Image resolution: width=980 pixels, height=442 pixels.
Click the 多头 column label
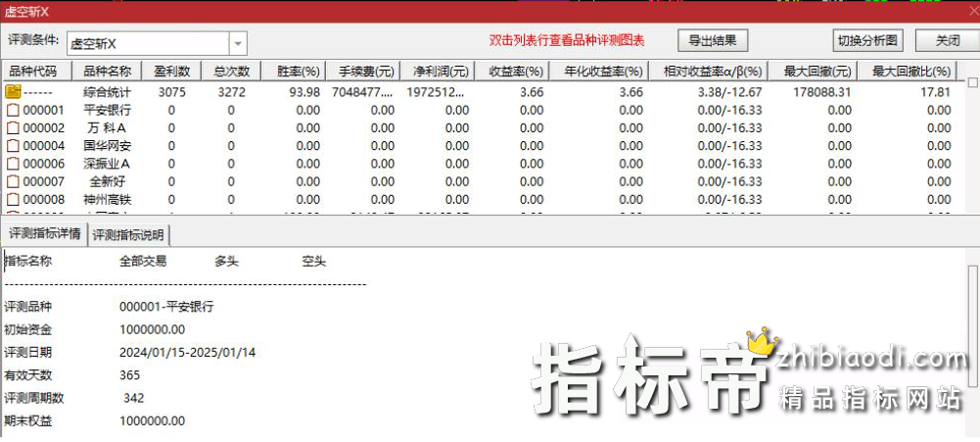227,262
